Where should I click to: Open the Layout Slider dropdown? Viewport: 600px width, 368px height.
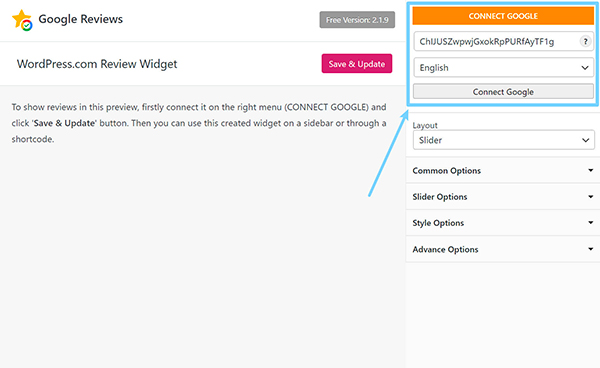[504, 140]
